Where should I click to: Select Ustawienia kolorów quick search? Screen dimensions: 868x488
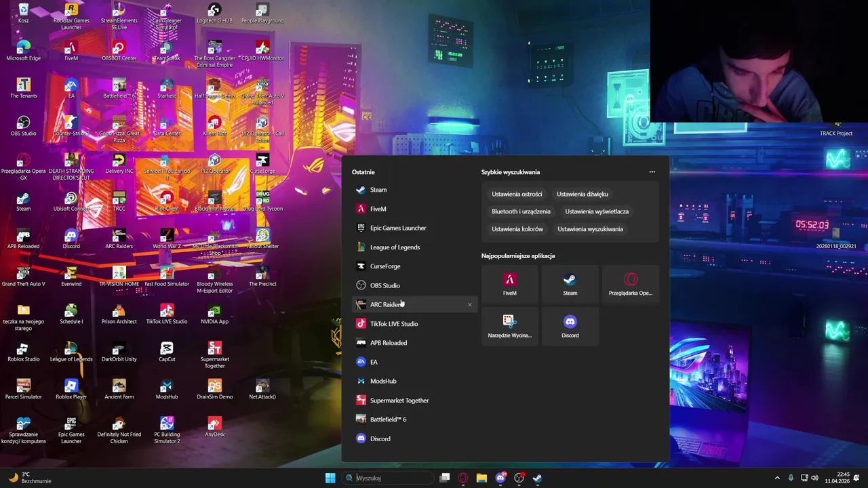[517, 229]
